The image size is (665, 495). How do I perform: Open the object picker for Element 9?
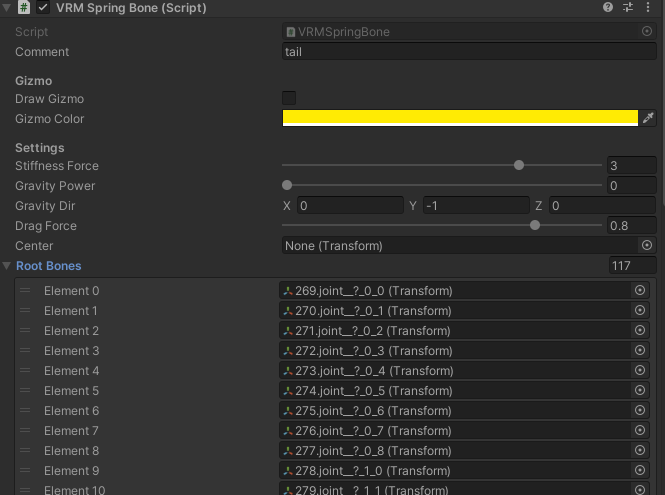(640, 470)
